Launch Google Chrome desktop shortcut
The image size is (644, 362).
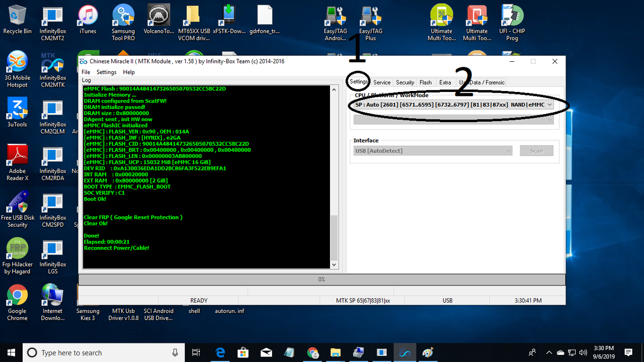17,303
